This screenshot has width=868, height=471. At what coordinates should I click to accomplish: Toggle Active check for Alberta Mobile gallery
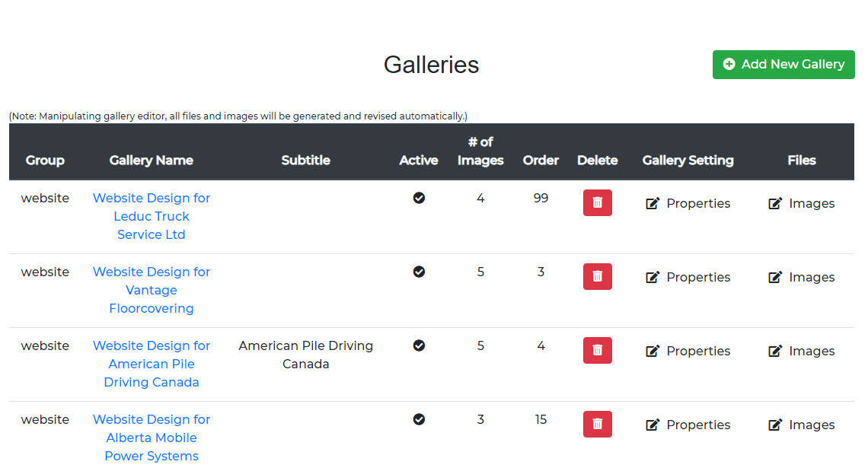tap(419, 419)
